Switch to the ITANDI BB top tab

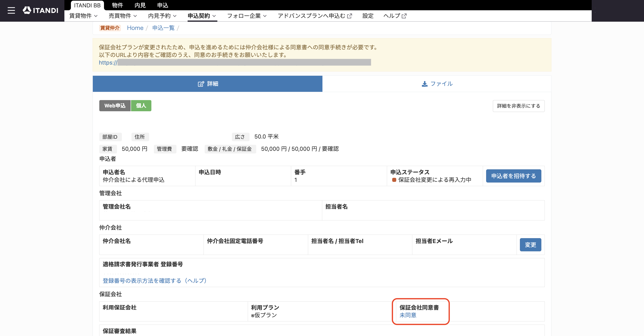tap(87, 5)
